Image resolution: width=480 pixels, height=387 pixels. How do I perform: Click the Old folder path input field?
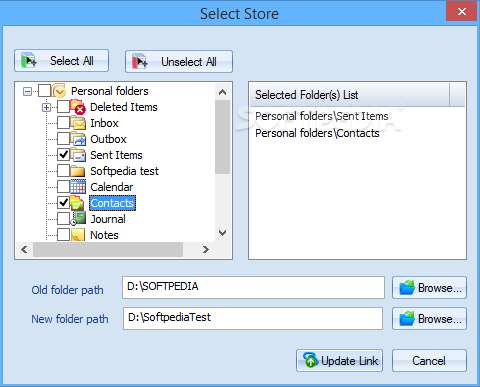tap(253, 287)
